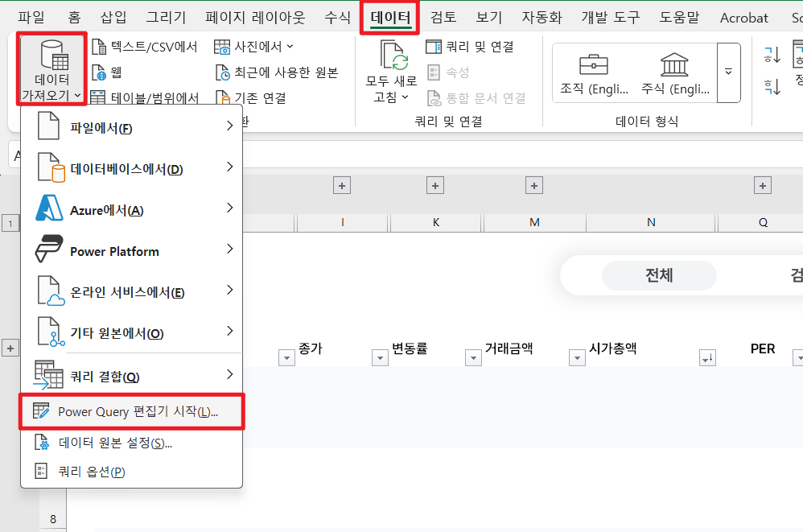Image resolution: width=803 pixels, height=532 pixels.
Task: Open the 쿼리 및 연결 pane icon
Action: 431,47
